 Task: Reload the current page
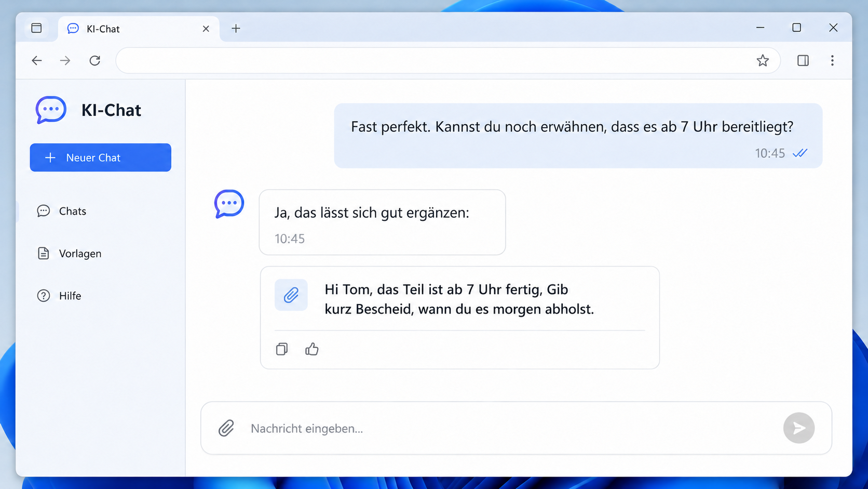[95, 61]
